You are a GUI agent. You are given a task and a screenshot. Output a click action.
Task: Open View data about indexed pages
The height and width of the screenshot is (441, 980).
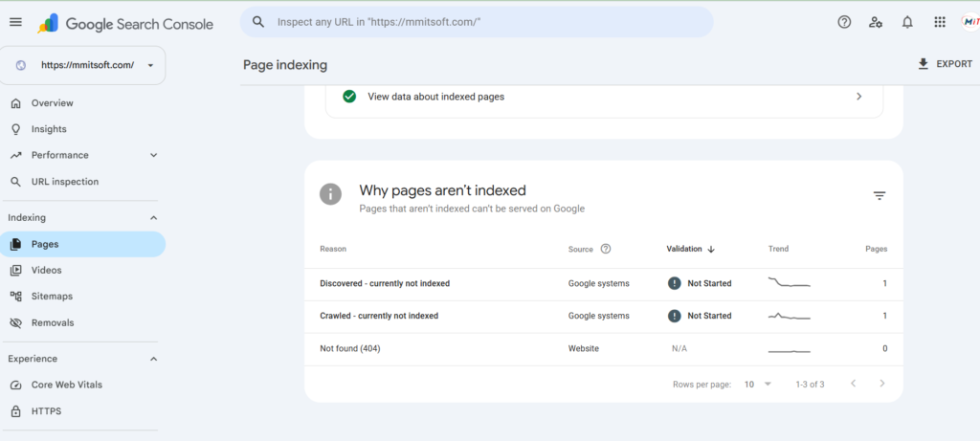(604, 97)
